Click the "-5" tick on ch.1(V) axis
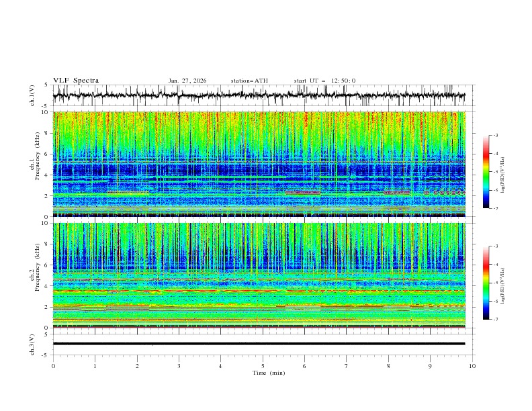 [x=46, y=106]
